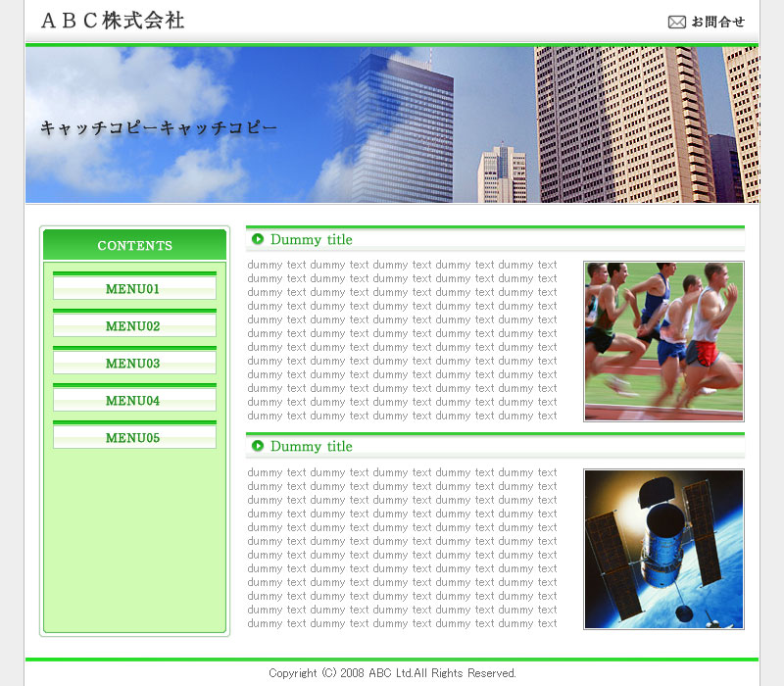Click the skyscraper hero banner image
784x686 pixels.
[x=393, y=124]
